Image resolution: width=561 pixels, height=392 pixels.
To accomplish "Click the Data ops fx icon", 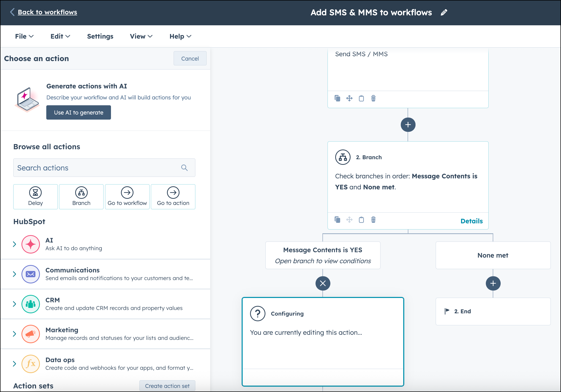I will click(31, 364).
